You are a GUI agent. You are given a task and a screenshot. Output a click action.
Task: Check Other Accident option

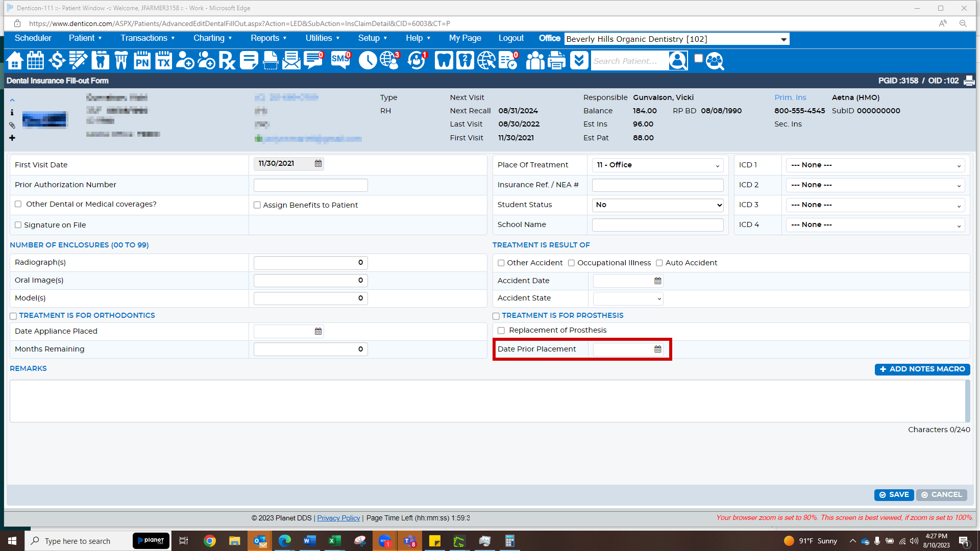click(x=501, y=263)
